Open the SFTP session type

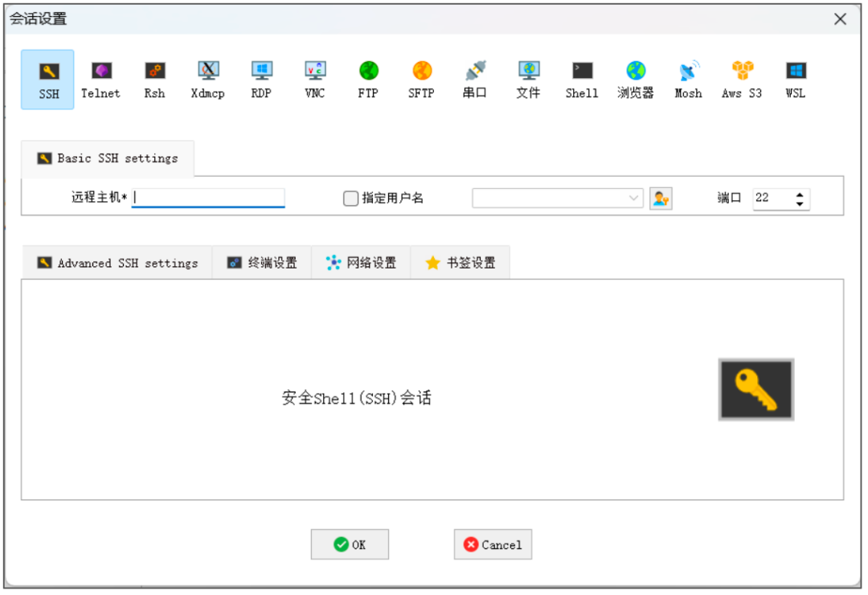(x=420, y=78)
